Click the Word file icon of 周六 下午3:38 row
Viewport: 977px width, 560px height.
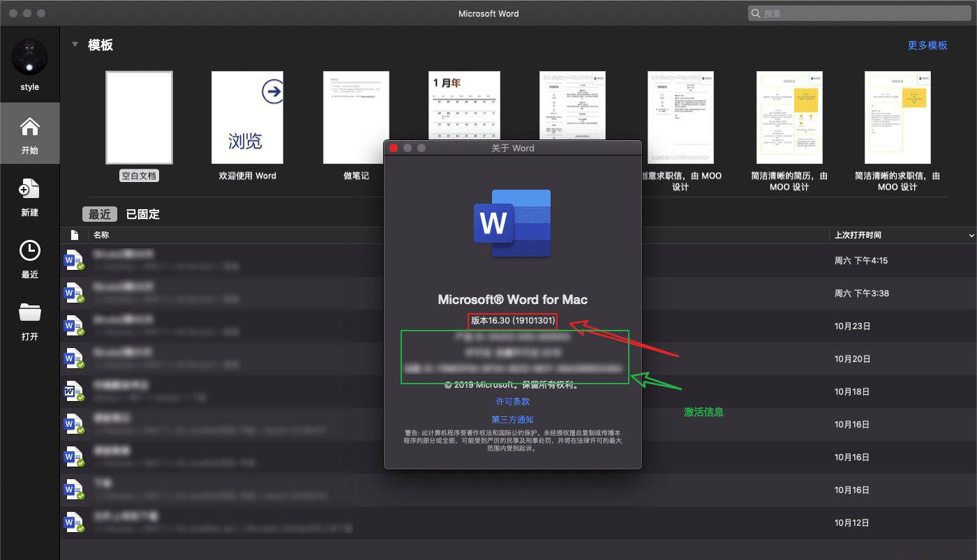(74, 293)
